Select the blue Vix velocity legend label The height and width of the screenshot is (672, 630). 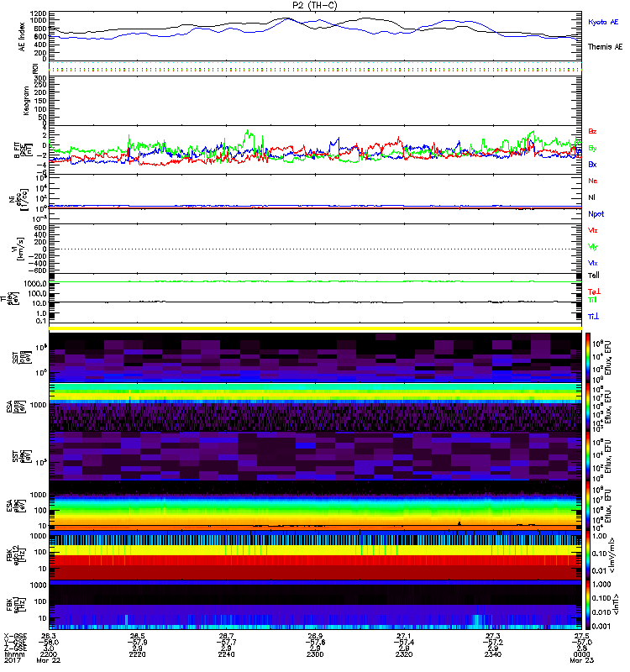pos(593,263)
